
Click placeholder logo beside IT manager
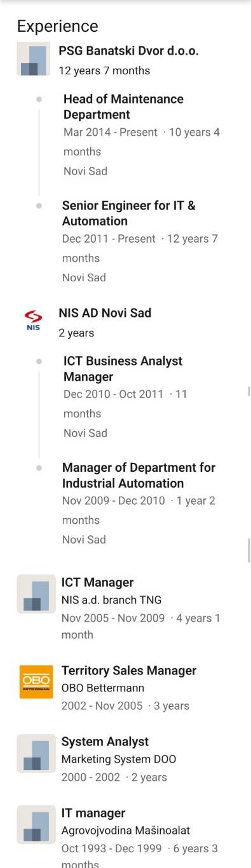coord(36,824)
